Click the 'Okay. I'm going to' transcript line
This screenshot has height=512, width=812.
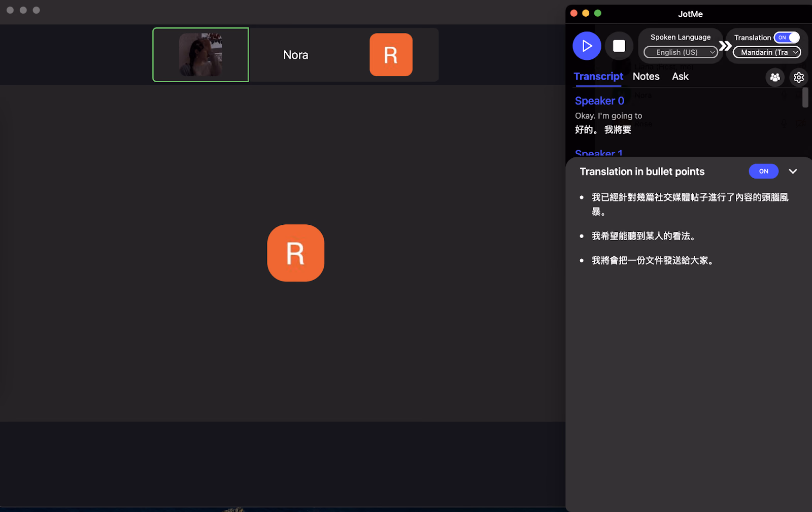(x=608, y=116)
